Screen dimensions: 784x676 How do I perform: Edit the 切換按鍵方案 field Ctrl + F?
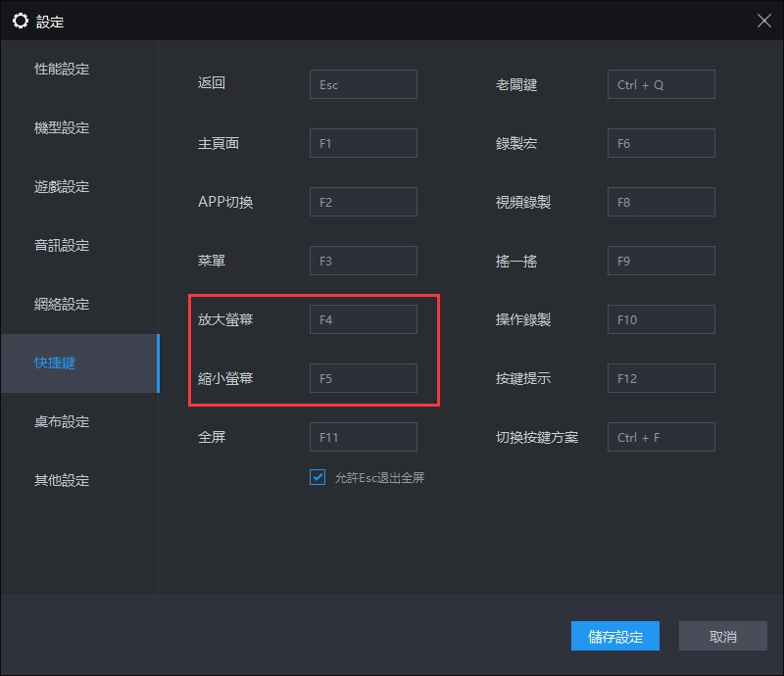pos(661,437)
